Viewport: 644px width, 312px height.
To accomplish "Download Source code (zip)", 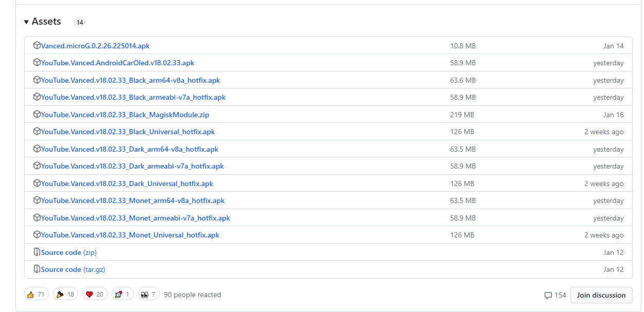I will tap(69, 252).
